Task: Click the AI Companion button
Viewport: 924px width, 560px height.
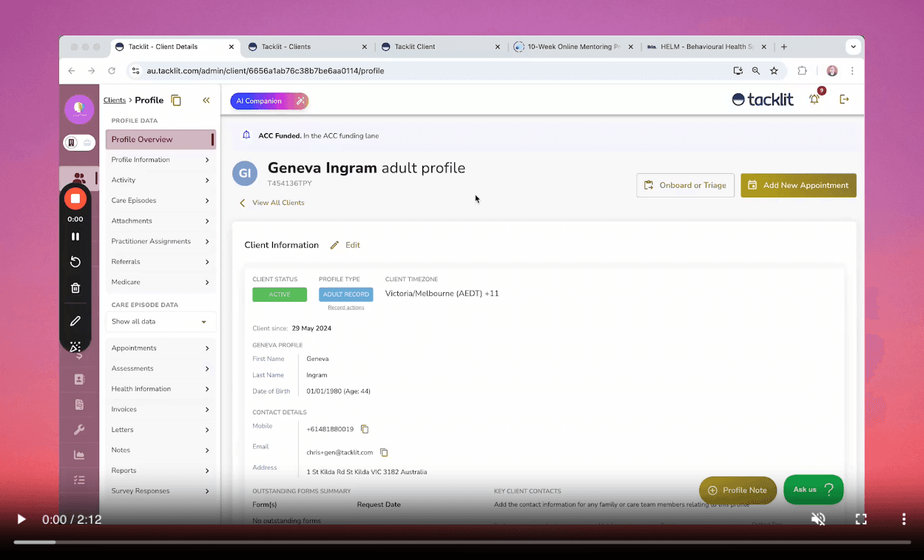Action: coord(269,101)
